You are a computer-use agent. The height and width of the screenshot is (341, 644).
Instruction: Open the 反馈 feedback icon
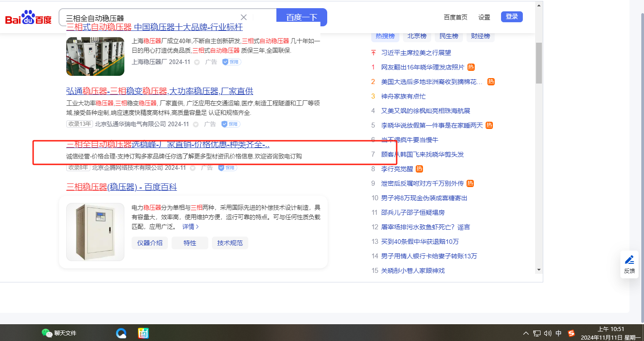tap(629, 264)
